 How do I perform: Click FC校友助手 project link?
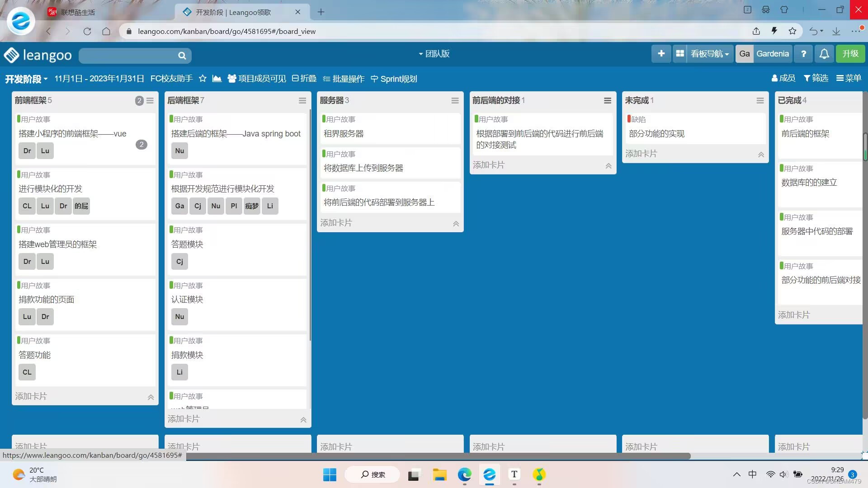171,79
